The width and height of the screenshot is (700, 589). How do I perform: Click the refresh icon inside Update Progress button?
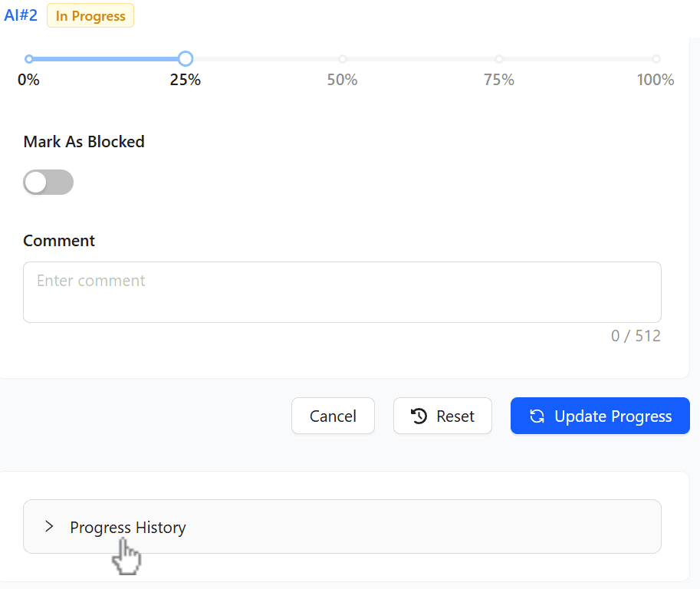point(536,416)
